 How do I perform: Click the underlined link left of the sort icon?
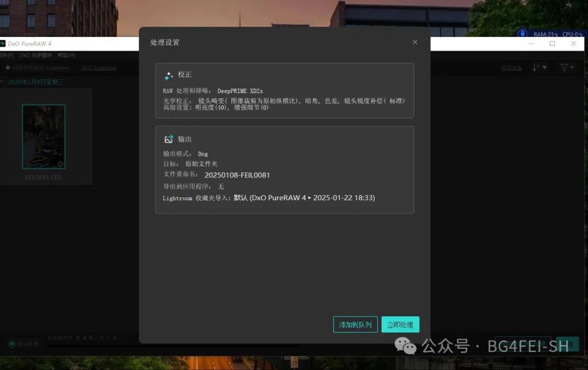511,68
